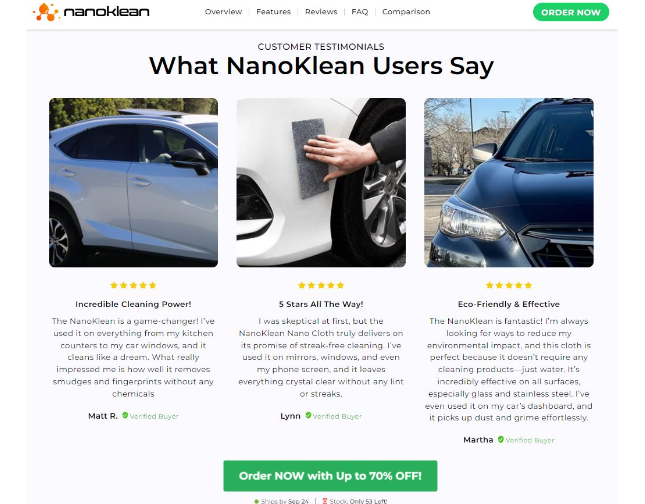The width and height of the screenshot is (645, 504).
Task: Click the ORDER NOW header button
Action: (571, 12)
